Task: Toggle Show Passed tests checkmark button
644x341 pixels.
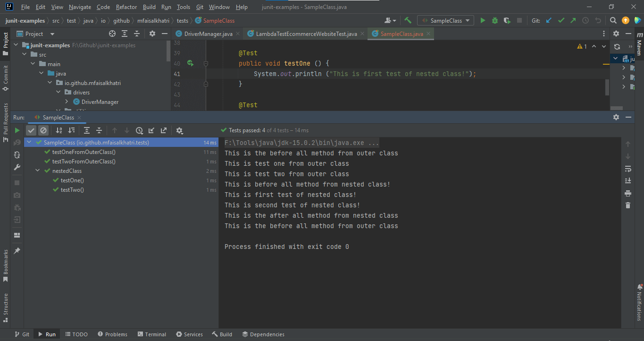Action: pos(31,130)
